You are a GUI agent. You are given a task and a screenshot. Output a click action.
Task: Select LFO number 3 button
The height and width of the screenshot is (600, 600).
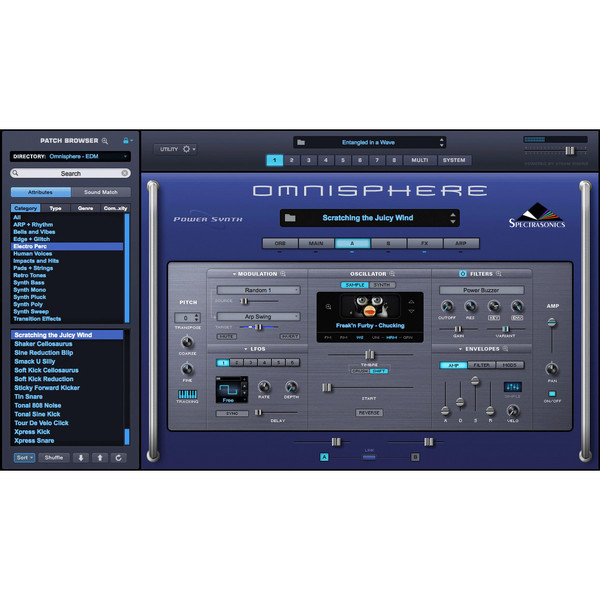click(251, 362)
